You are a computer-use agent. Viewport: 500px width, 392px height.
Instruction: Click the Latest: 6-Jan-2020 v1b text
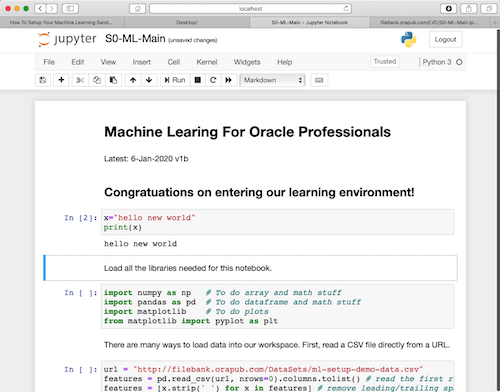pos(146,159)
